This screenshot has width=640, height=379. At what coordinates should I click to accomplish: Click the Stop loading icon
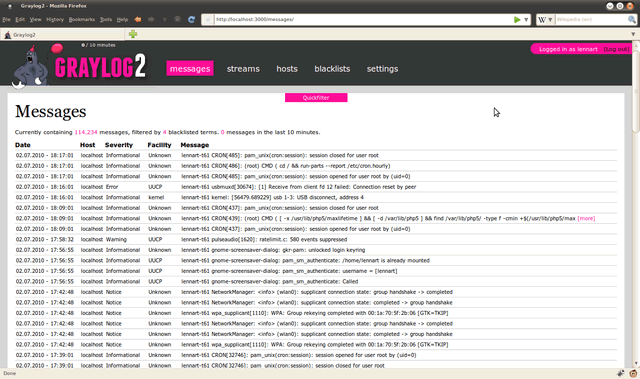tap(178, 19)
